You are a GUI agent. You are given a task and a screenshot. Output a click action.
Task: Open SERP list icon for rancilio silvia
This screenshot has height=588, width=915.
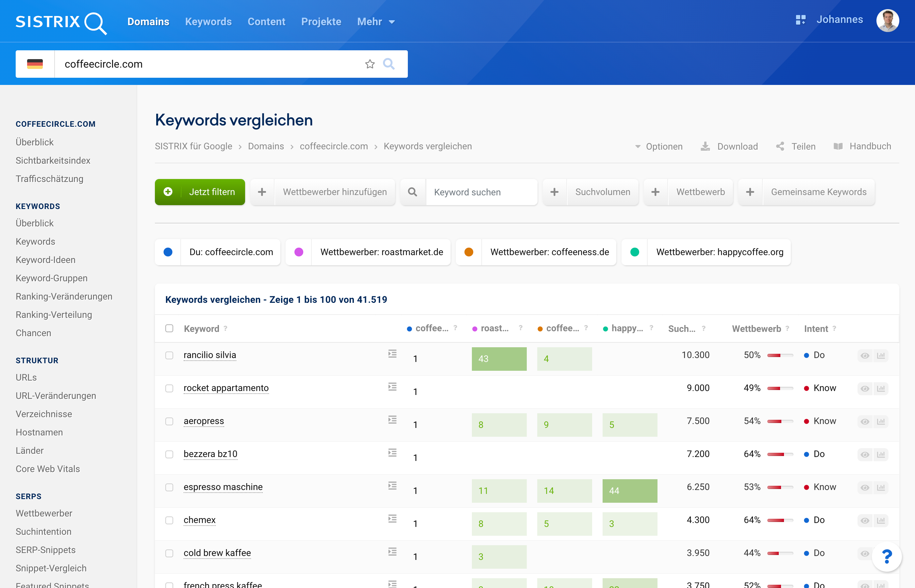[392, 354]
